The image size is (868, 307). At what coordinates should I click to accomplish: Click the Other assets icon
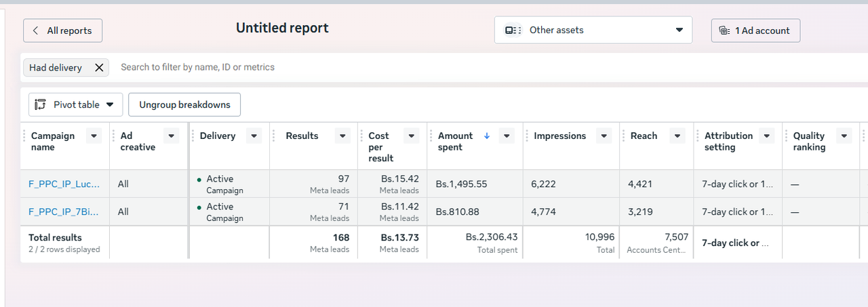tap(513, 30)
